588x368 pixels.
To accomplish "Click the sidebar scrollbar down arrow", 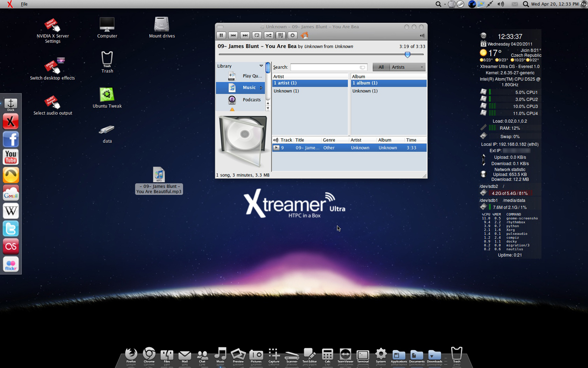I will [268, 109].
